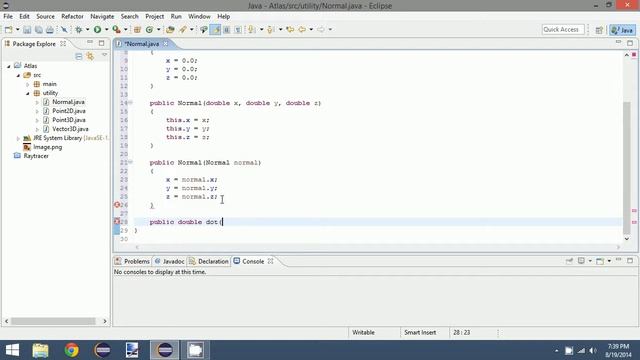Select Vector3D.java in Package Explorer
Screen dimensions: 640x360
pyautogui.click(x=70, y=129)
